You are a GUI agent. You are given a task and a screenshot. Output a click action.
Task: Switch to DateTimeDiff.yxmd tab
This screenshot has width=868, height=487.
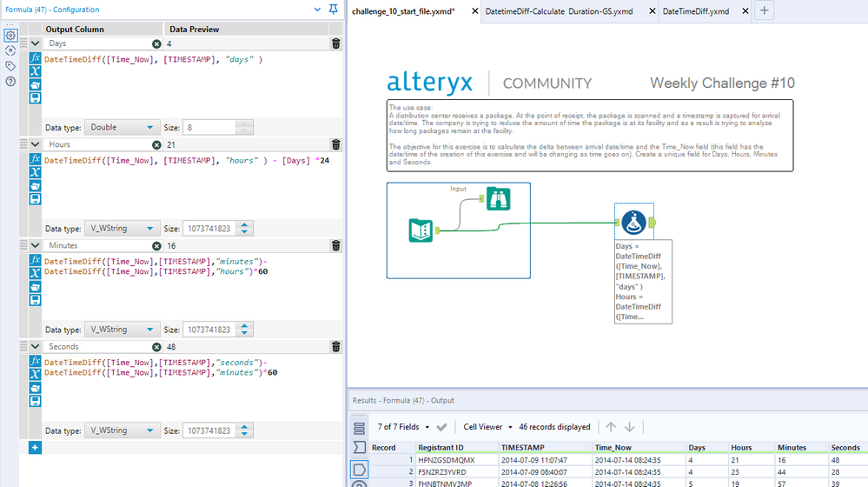click(695, 11)
